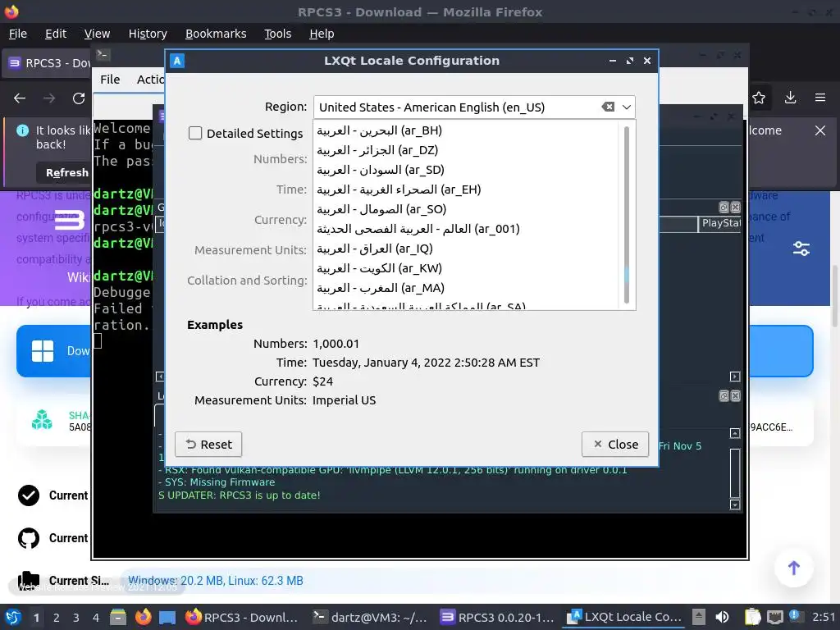
Task: Clear the Region field text
Action: point(608,107)
